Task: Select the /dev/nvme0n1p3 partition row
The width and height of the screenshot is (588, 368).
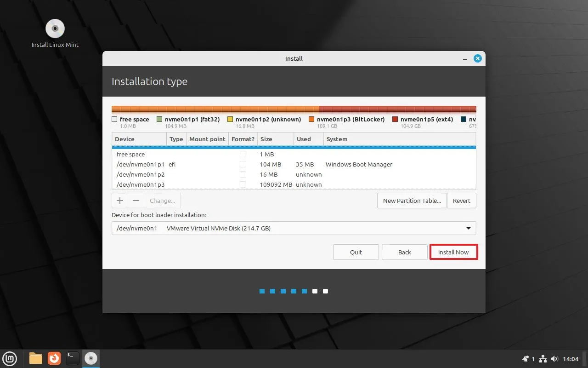Action: tap(141, 184)
